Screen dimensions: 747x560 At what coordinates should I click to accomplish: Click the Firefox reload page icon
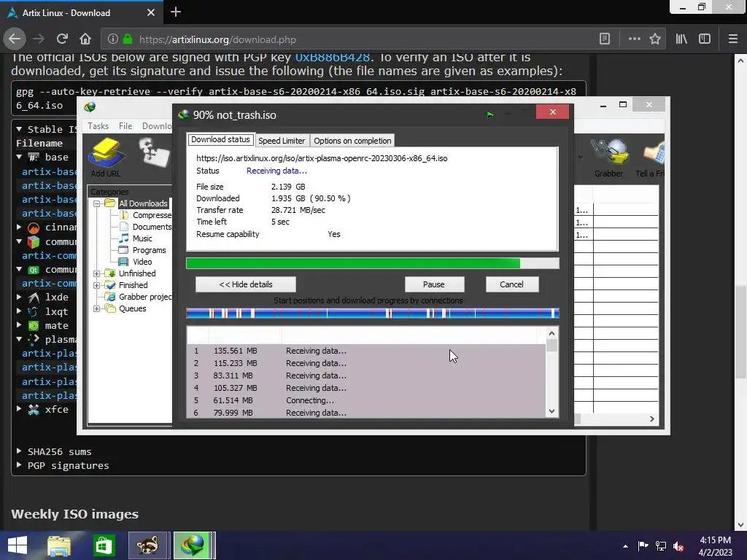coord(62,39)
